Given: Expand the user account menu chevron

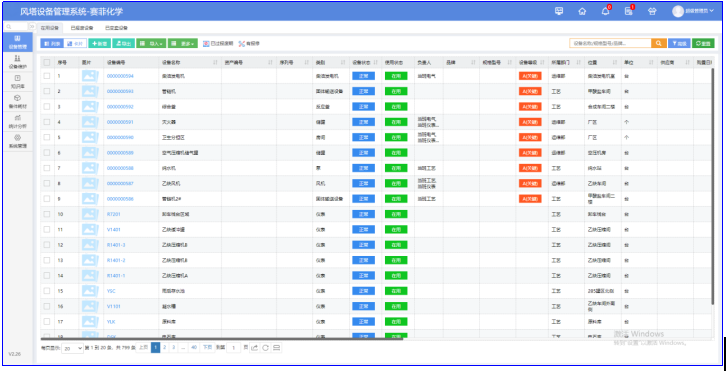Looking at the screenshot, I should pyautogui.click(x=712, y=12).
